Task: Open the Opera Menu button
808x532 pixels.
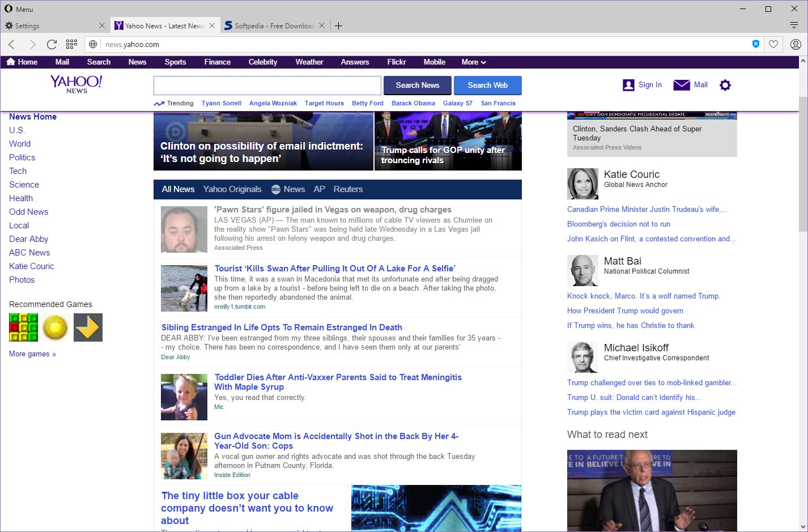Action: (x=19, y=9)
